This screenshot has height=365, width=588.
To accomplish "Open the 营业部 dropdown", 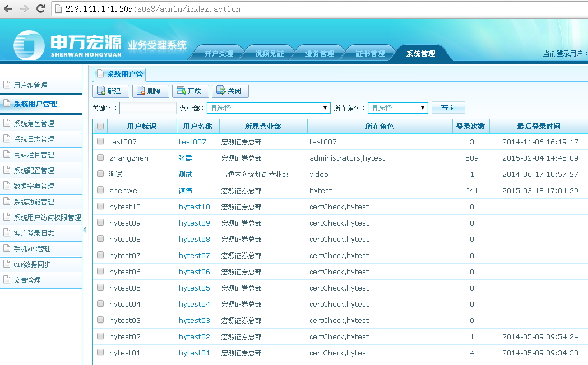I will pyautogui.click(x=268, y=108).
